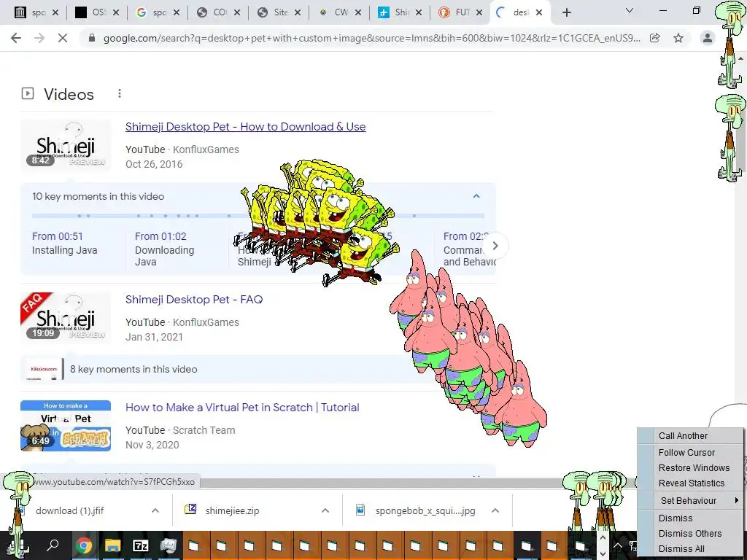Close the FUT tab
The height and width of the screenshot is (560, 747).
[479, 12]
